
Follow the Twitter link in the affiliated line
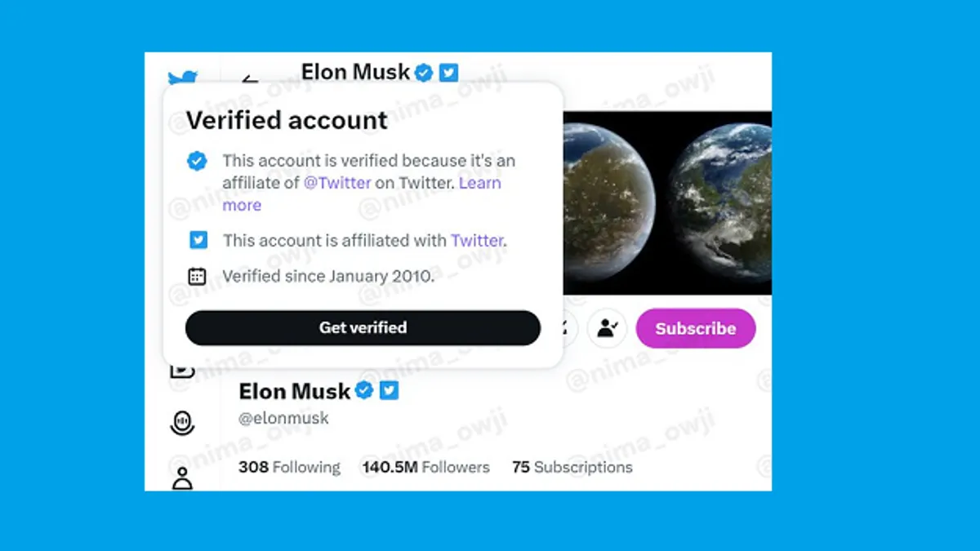click(x=477, y=241)
